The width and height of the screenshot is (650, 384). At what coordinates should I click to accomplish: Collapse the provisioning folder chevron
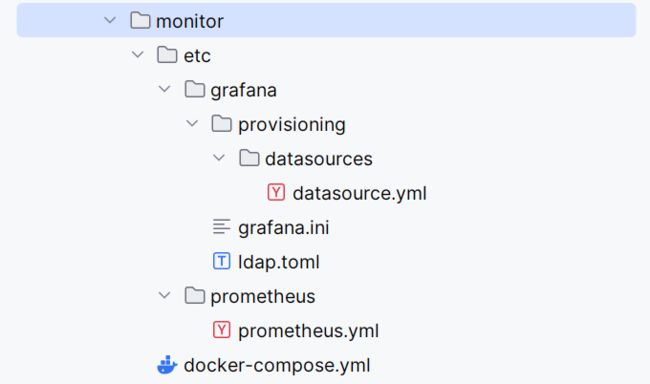[192, 123]
